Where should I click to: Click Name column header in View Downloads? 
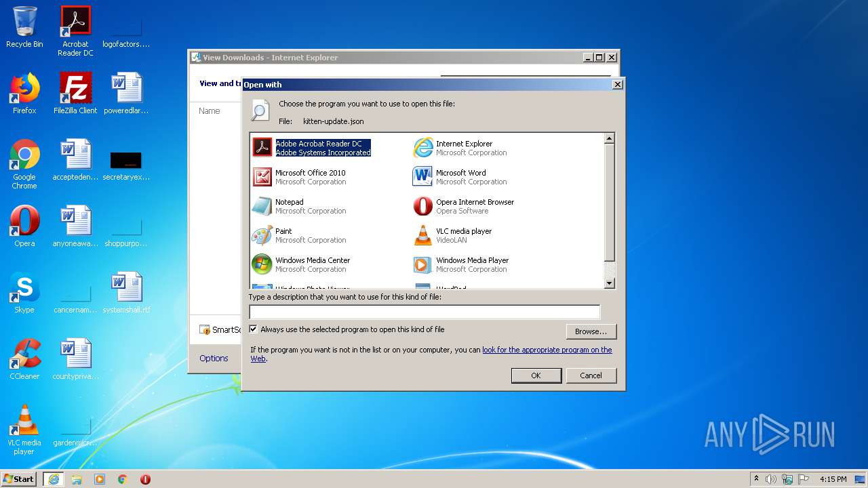[x=209, y=110]
